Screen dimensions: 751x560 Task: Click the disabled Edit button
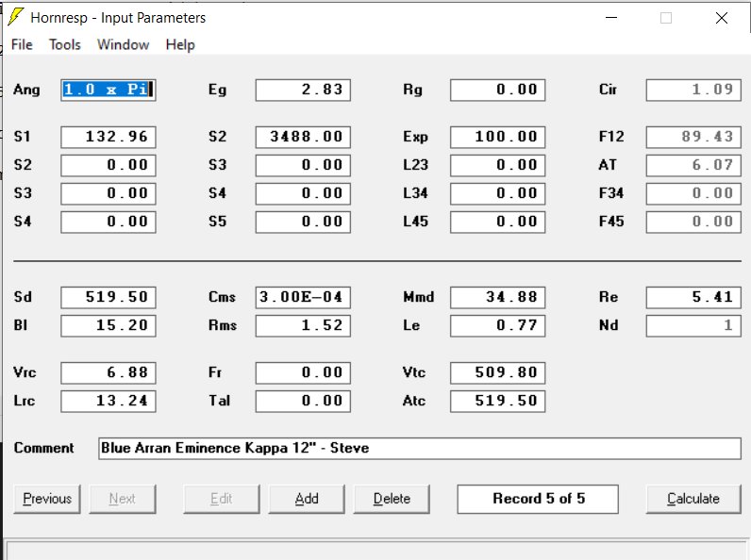tap(222, 499)
